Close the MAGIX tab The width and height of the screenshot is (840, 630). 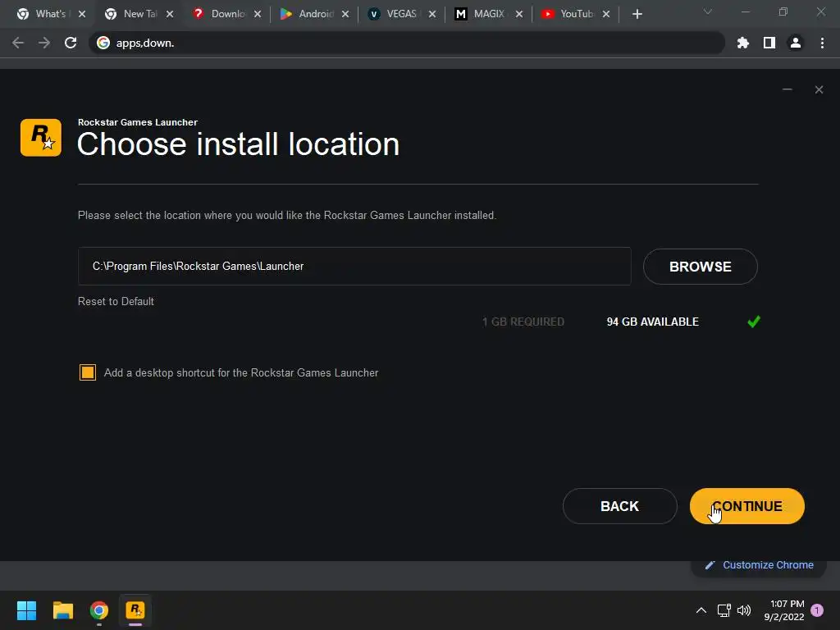pyautogui.click(x=519, y=14)
